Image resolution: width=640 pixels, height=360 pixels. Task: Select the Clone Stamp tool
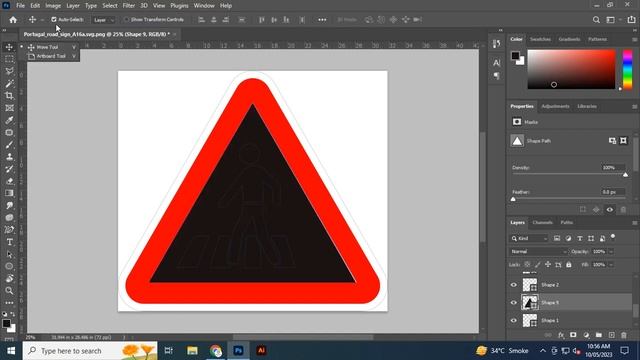pos(9,157)
